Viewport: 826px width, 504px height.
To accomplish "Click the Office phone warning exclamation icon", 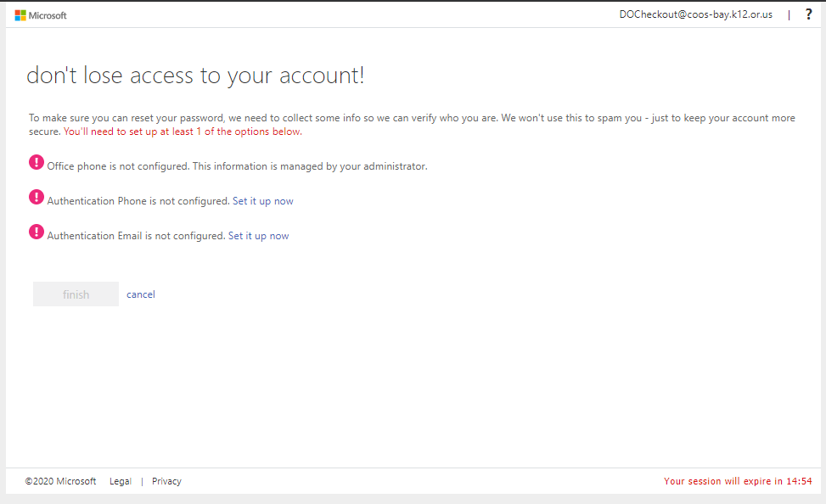I will [37, 162].
